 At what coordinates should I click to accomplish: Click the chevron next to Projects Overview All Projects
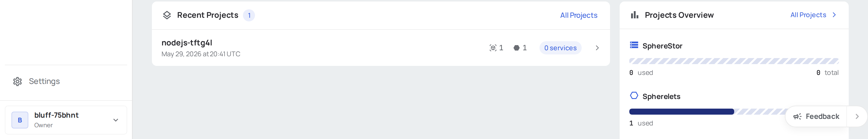[x=834, y=15]
